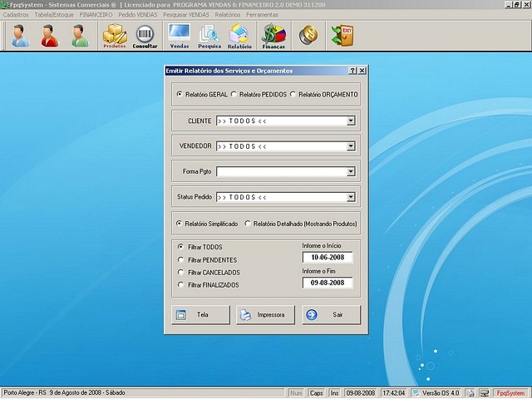Open the Vendas toolbar icon
532x399 pixels.
tap(179, 36)
